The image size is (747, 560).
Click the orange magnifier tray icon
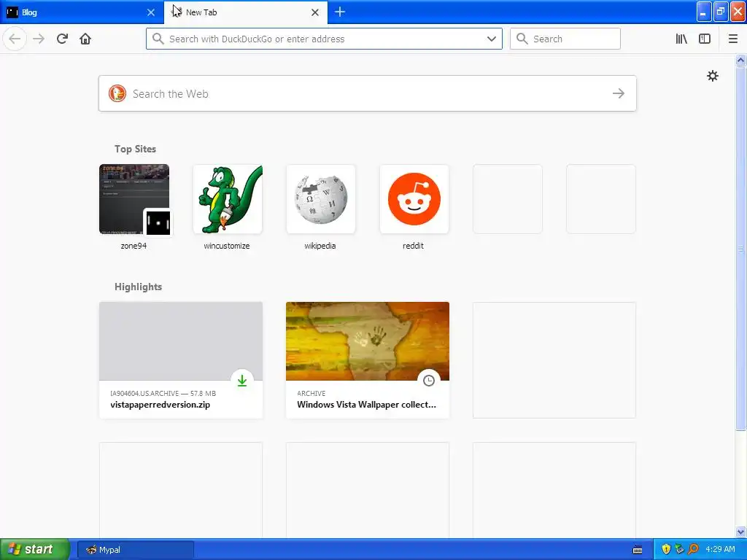click(693, 549)
